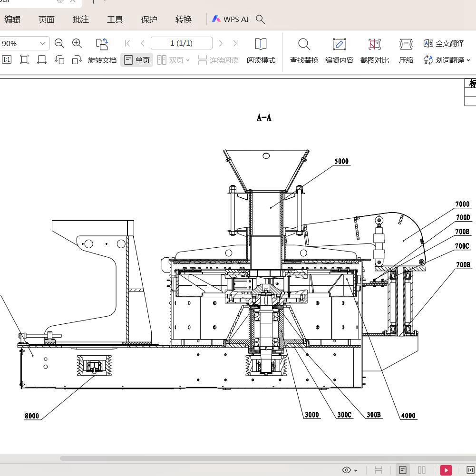Open the 批注 (Annotate) menu tab
This screenshot has width=476, height=476.
80,19
